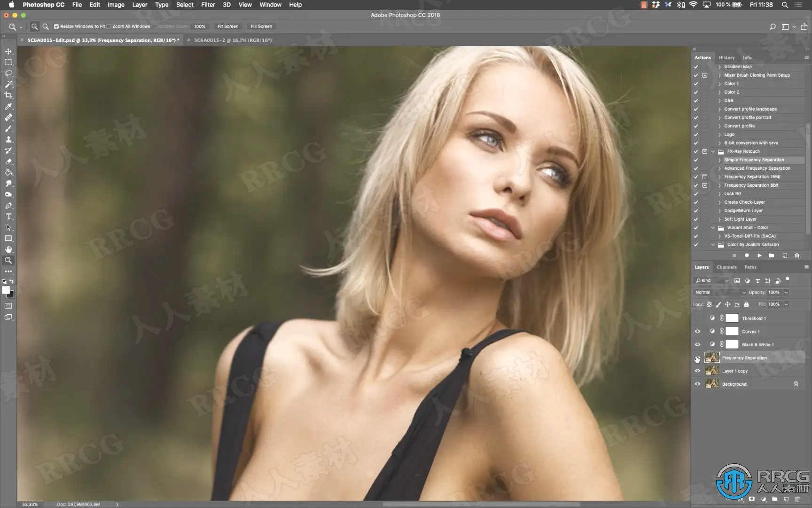Screen dimensions: 812x508
Task: Collapse the FX-Ray Retouch action set
Action: [x=713, y=151]
